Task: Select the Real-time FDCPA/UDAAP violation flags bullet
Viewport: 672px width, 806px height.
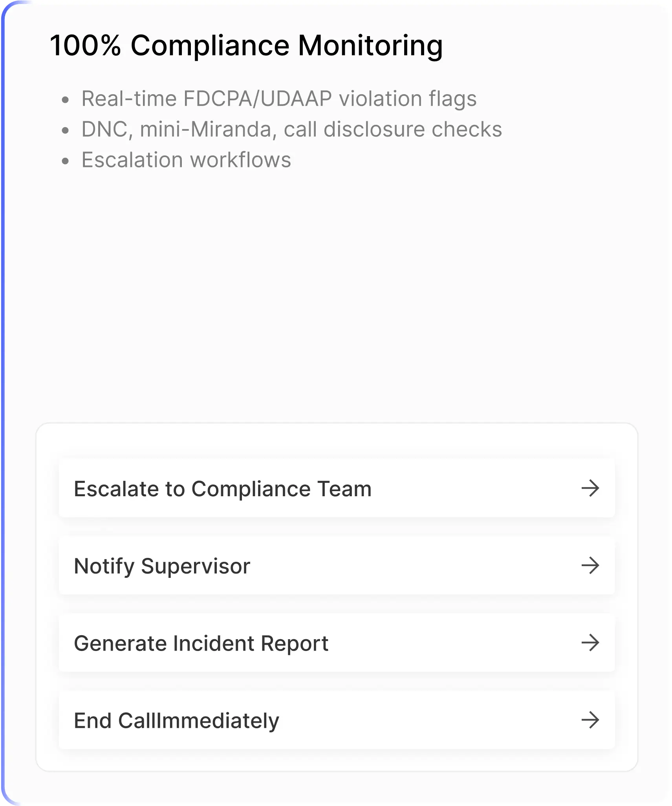Action: (279, 99)
